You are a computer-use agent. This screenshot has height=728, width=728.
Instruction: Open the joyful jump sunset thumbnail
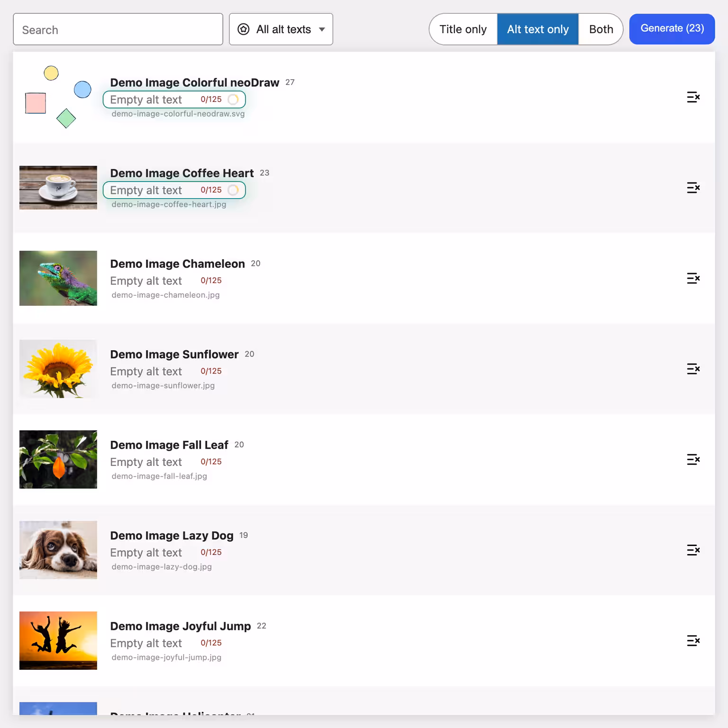tap(58, 641)
